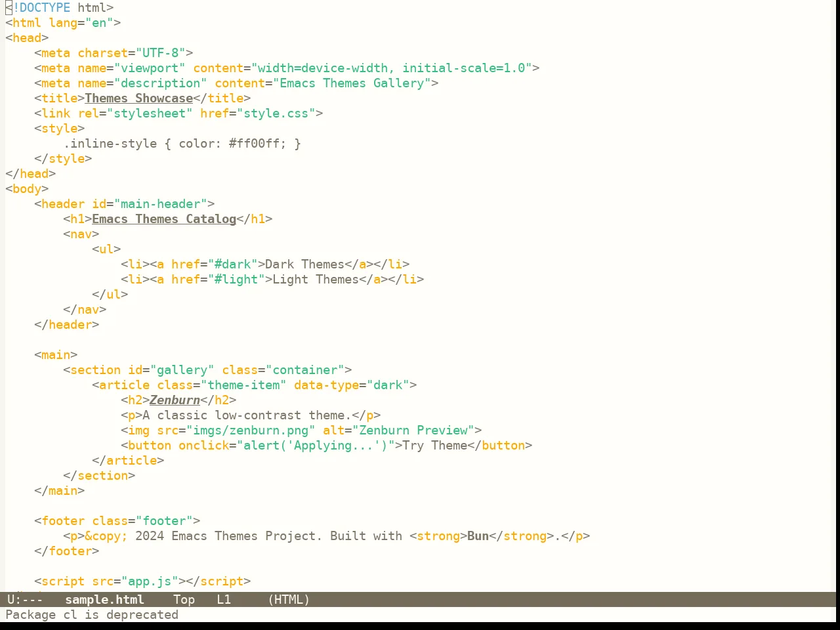Click the italic 'Zenburn' h2 text

tap(175, 400)
